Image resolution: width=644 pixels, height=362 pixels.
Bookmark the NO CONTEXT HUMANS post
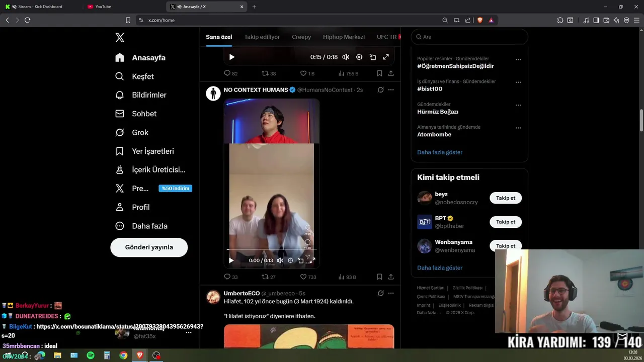coord(379,277)
